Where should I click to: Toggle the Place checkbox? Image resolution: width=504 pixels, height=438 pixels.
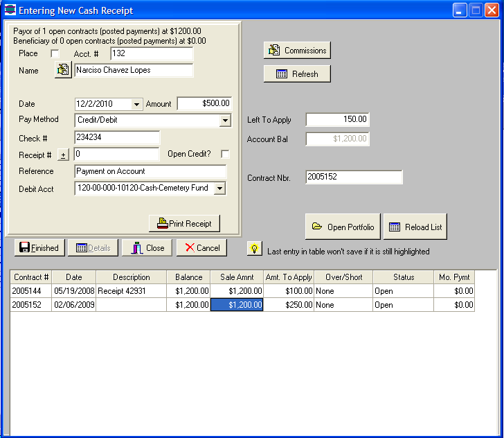(x=55, y=54)
